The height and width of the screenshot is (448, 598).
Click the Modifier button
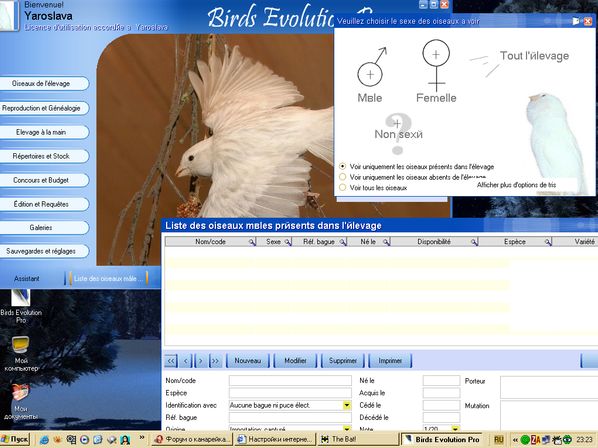296,361
